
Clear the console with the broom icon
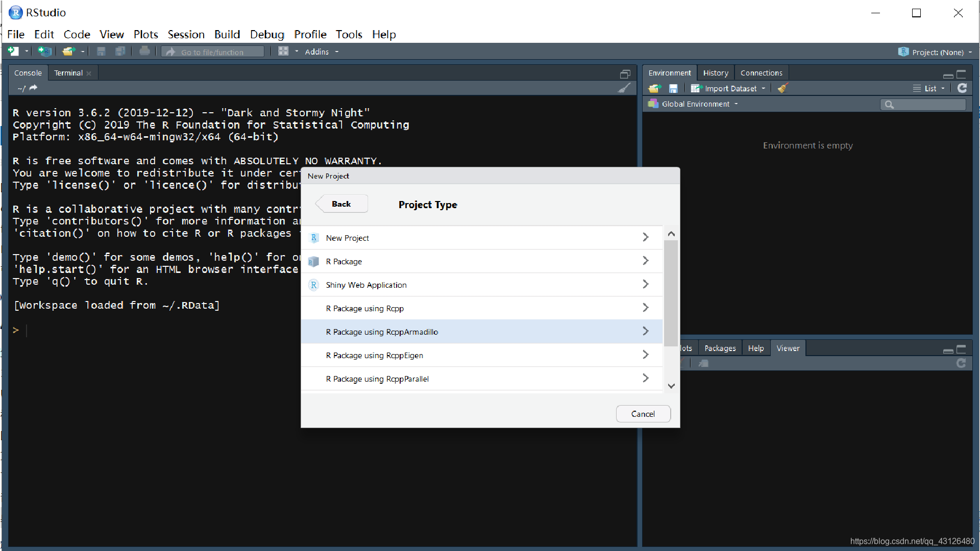[624, 88]
